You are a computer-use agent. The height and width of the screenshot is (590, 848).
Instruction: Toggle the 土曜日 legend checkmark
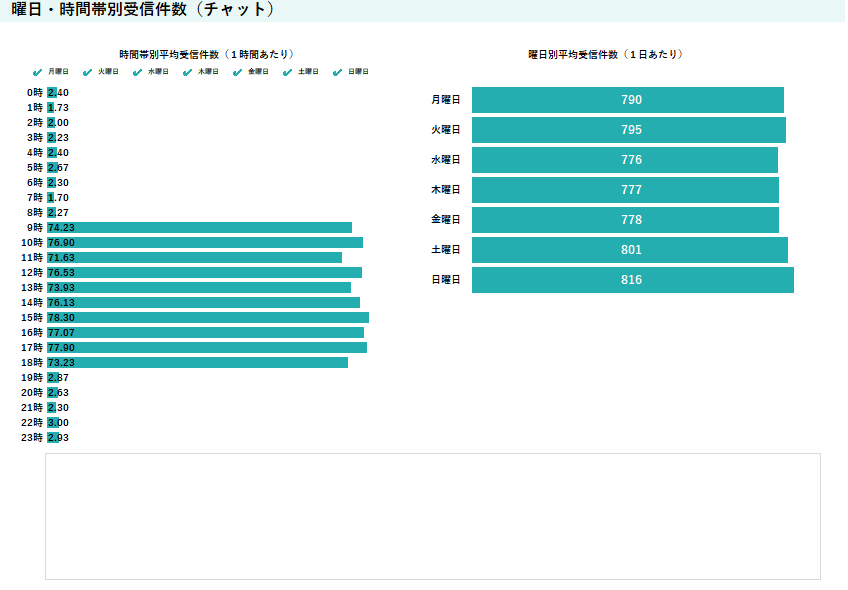coord(288,72)
